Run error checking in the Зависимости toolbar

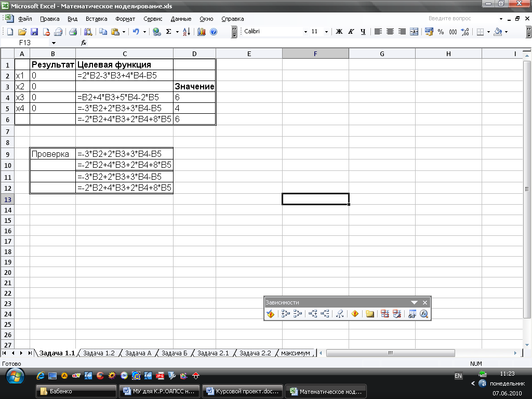coord(270,314)
